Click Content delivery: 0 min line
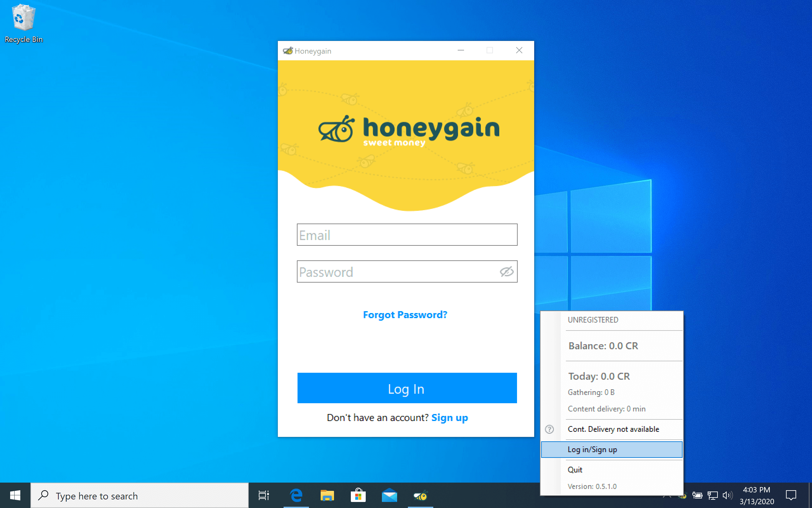 click(607, 409)
